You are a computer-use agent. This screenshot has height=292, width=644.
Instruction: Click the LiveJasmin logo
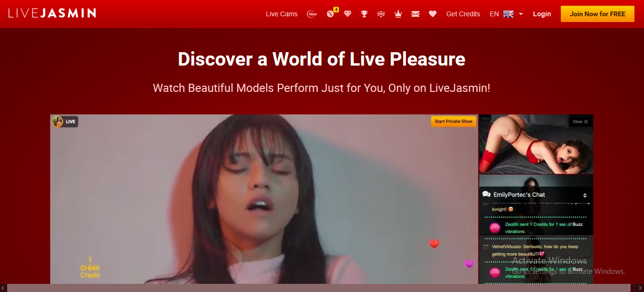click(52, 13)
